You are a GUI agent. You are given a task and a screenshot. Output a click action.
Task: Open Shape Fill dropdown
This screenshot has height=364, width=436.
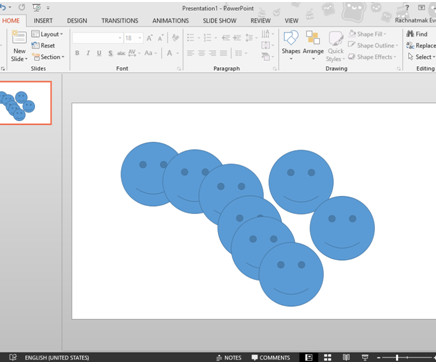point(367,34)
